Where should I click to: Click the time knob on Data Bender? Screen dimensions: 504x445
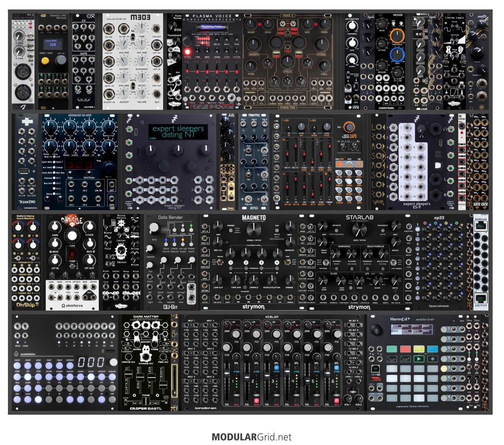click(x=154, y=228)
